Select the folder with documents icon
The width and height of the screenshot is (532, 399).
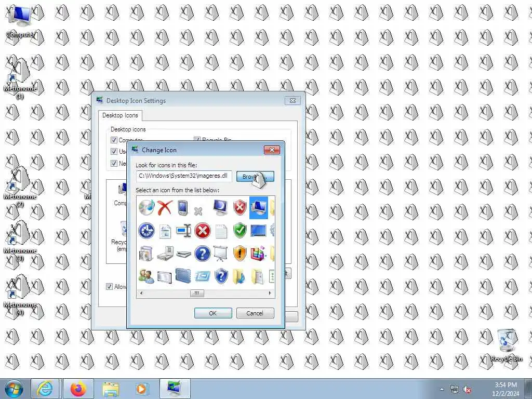[258, 276]
